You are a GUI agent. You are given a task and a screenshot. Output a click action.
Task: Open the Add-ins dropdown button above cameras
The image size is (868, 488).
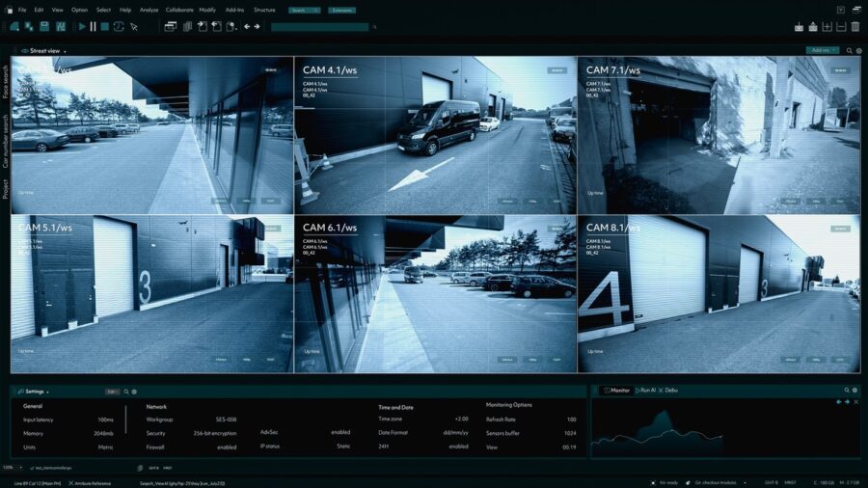[822, 50]
